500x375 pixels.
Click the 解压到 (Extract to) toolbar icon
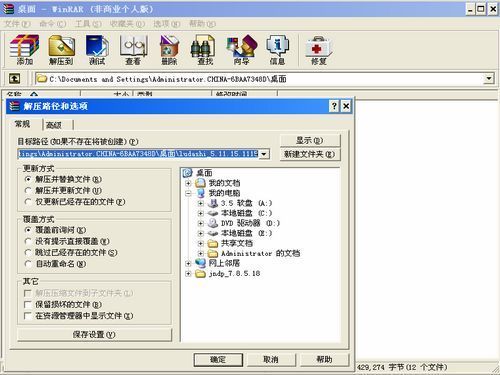(61, 49)
